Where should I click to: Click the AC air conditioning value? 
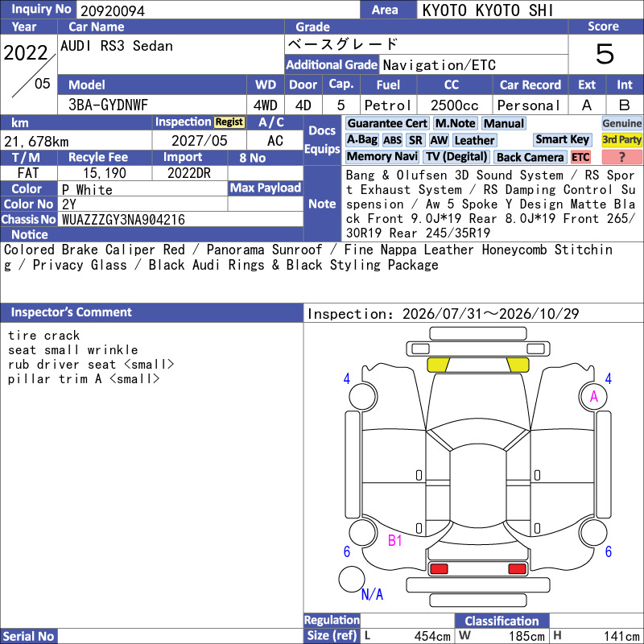coord(275,140)
